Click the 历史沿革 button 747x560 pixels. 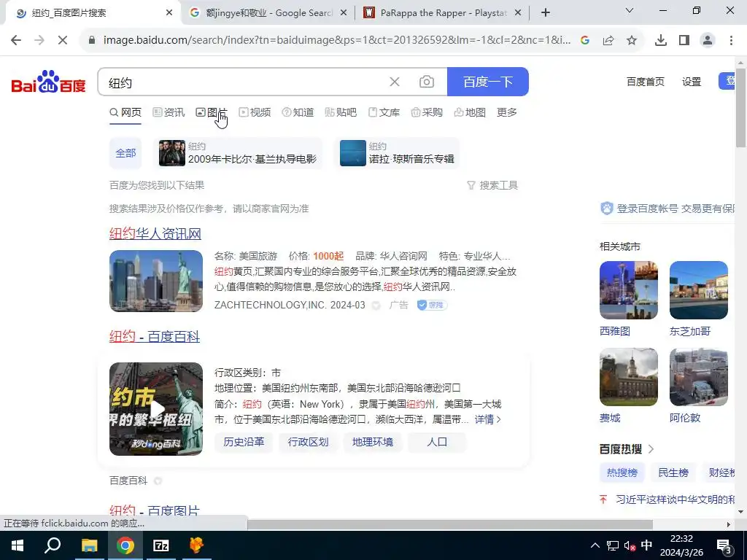244,443
